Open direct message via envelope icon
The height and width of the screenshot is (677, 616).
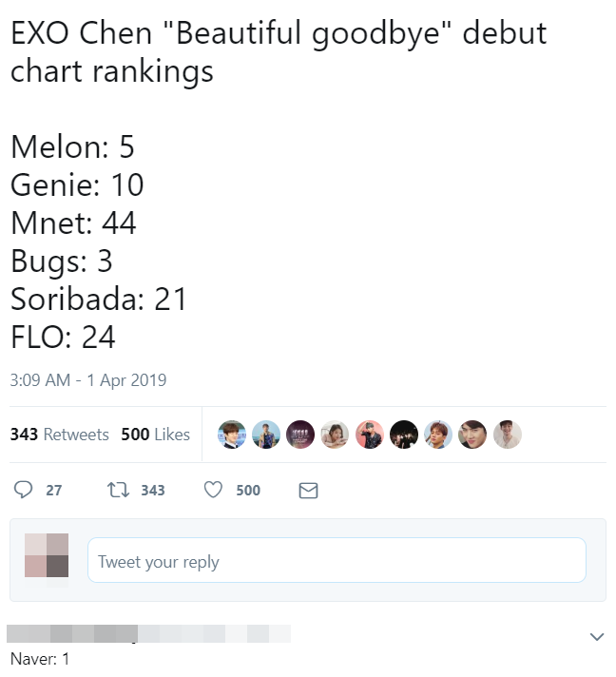click(308, 491)
